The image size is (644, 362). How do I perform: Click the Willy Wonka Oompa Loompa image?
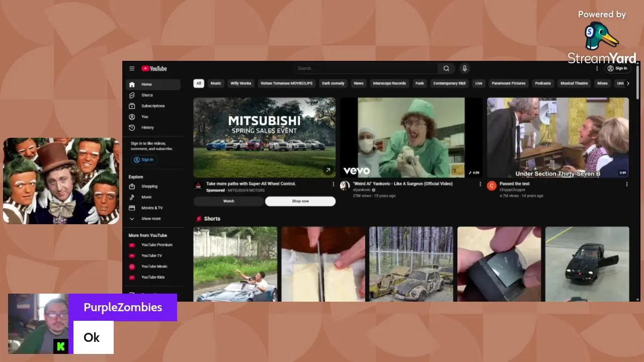[x=61, y=181]
